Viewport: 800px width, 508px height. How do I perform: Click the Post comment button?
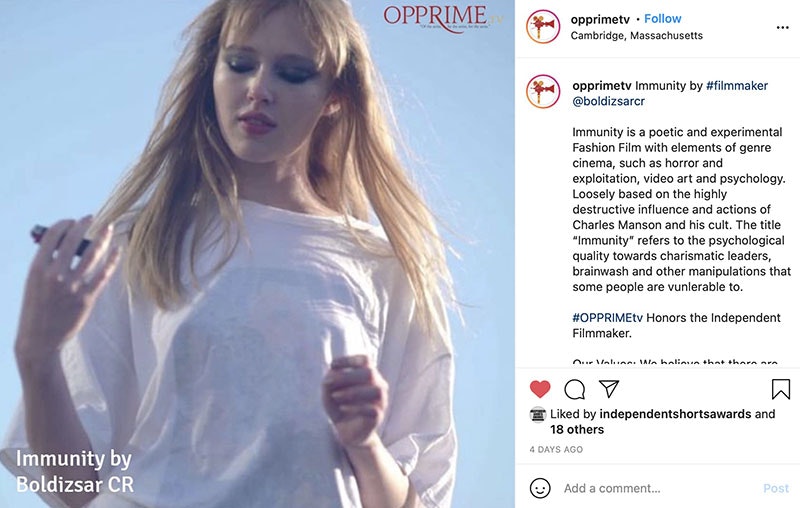pyautogui.click(x=776, y=488)
